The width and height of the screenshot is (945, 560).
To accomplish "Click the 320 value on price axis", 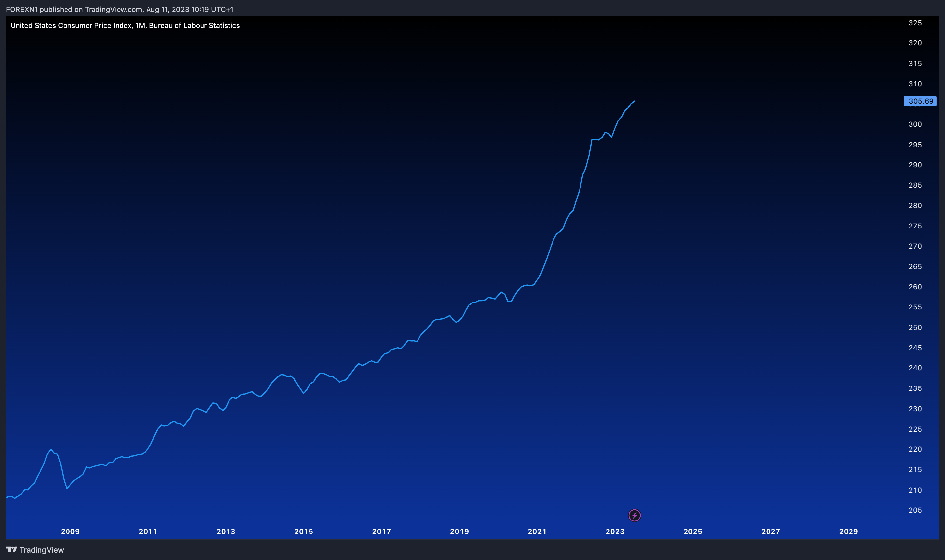I will coord(915,43).
